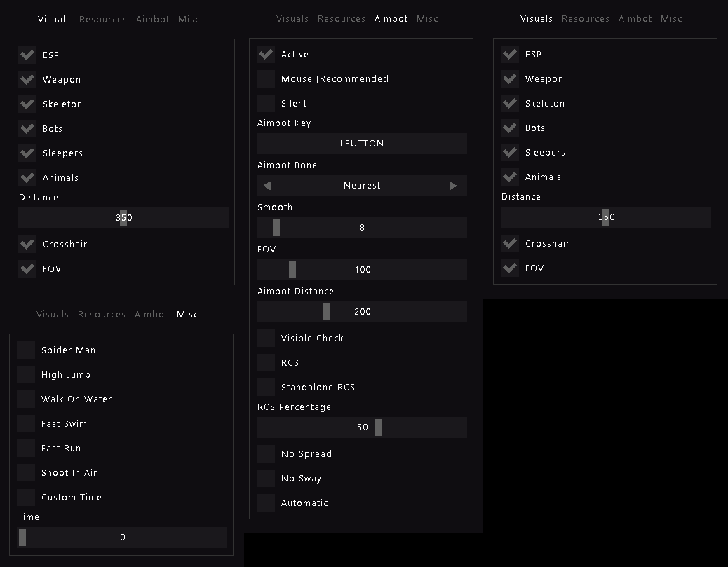Click the RCS Percentage slider handle
The height and width of the screenshot is (567, 728).
point(378,428)
